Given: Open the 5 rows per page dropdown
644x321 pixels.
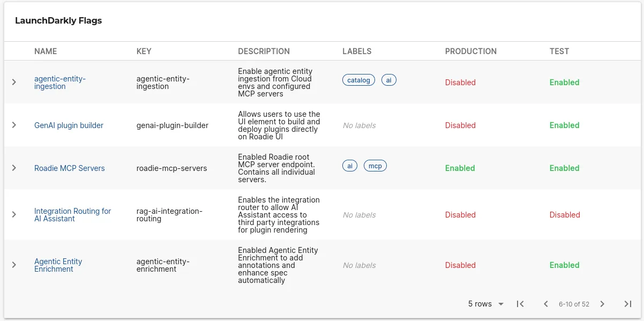Looking at the screenshot, I should pyautogui.click(x=485, y=304).
